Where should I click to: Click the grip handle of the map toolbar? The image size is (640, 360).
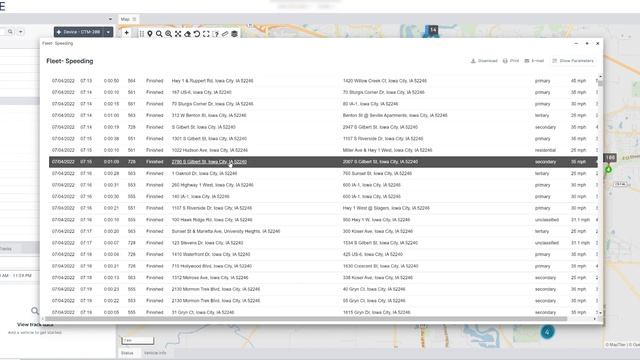[142, 34]
